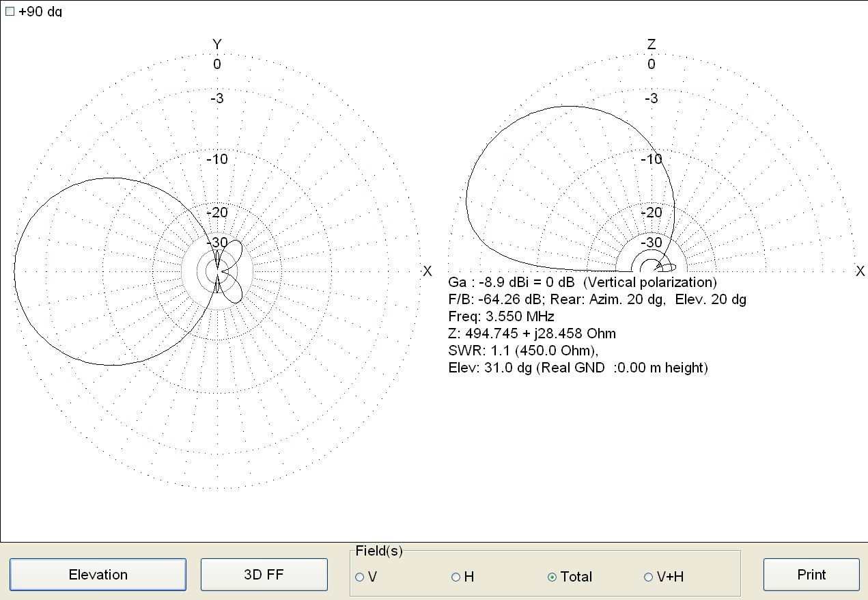
Task: Click the X axis label beside azimuth plot
Action: [428, 271]
